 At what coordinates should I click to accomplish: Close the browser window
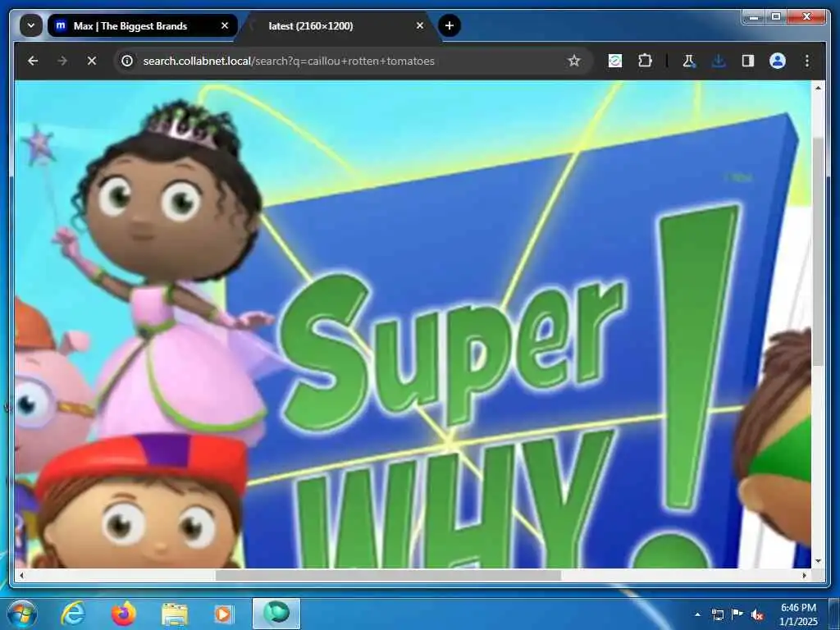click(x=806, y=16)
